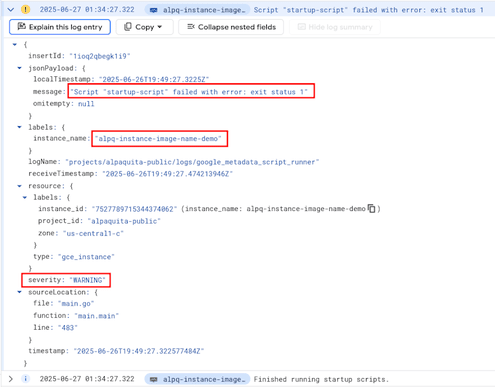Click the clipboard icon on the Copy button

click(x=128, y=27)
